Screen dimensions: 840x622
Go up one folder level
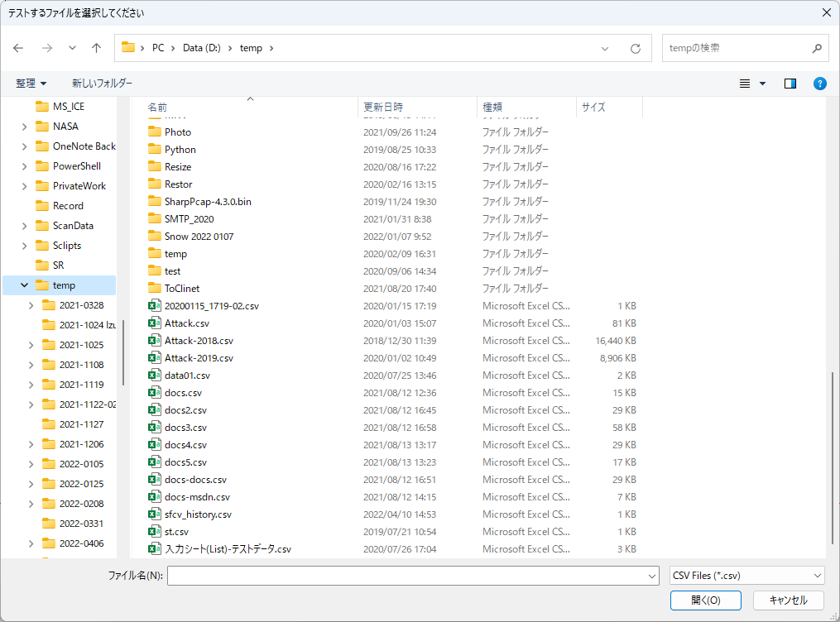tap(97, 48)
